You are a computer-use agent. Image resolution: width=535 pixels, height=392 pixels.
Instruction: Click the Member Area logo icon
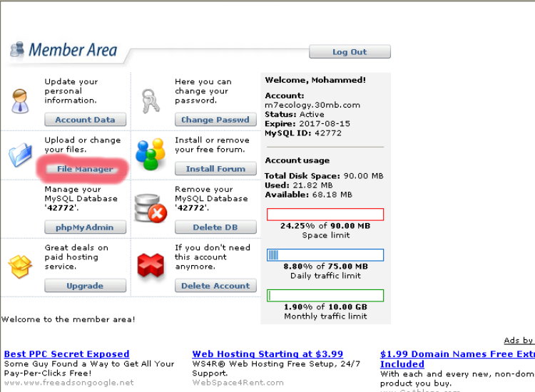tap(17, 51)
